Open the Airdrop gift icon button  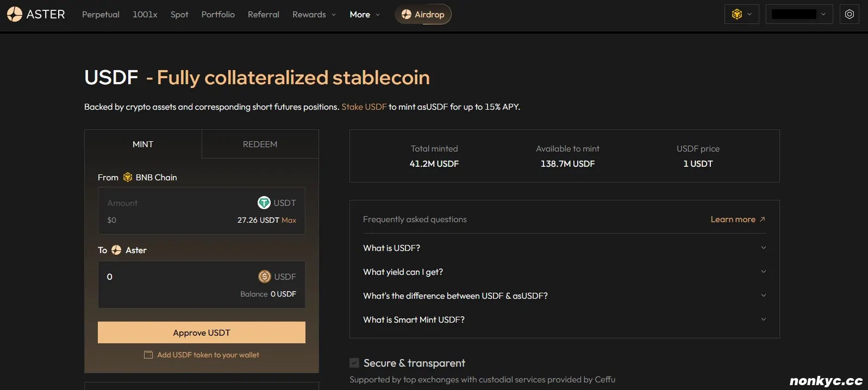click(407, 14)
